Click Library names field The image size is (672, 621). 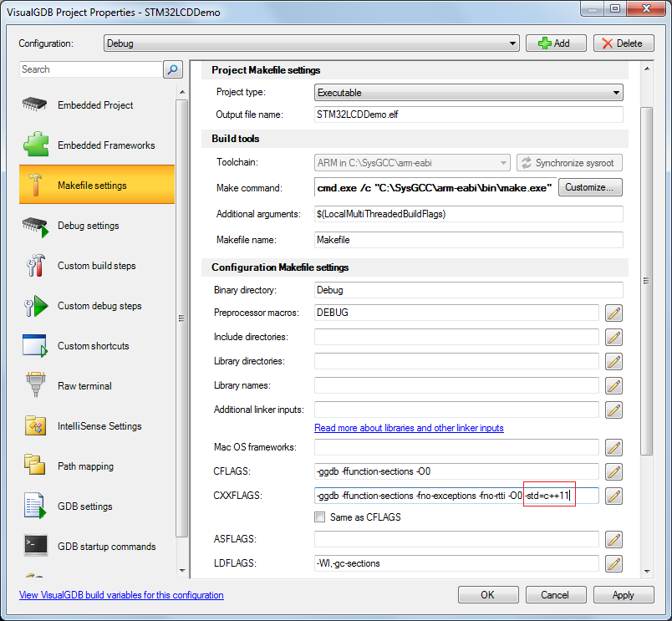[456, 385]
